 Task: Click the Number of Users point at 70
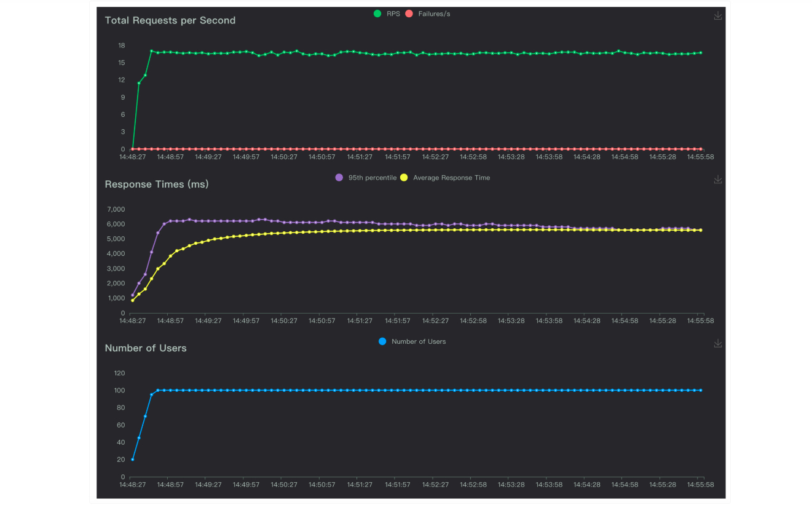click(145, 416)
